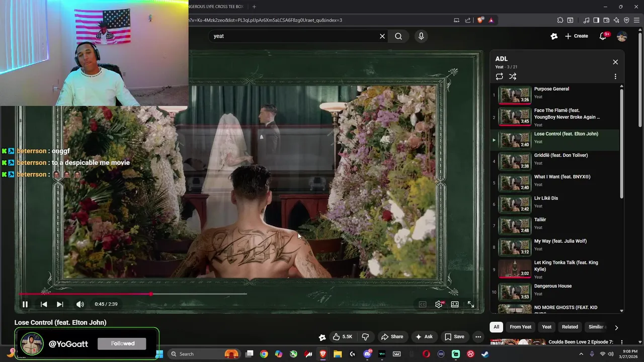Click the search magnifier button
The height and width of the screenshot is (362, 644).
tap(398, 36)
